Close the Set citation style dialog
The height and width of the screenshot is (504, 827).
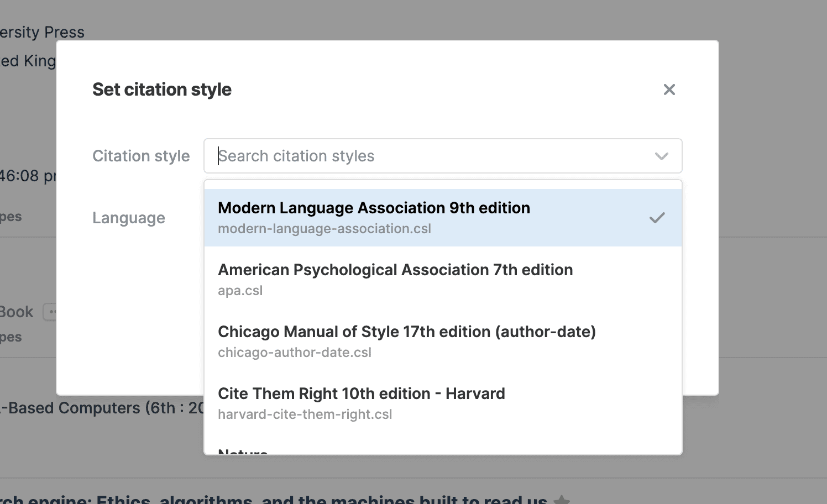[x=669, y=90]
